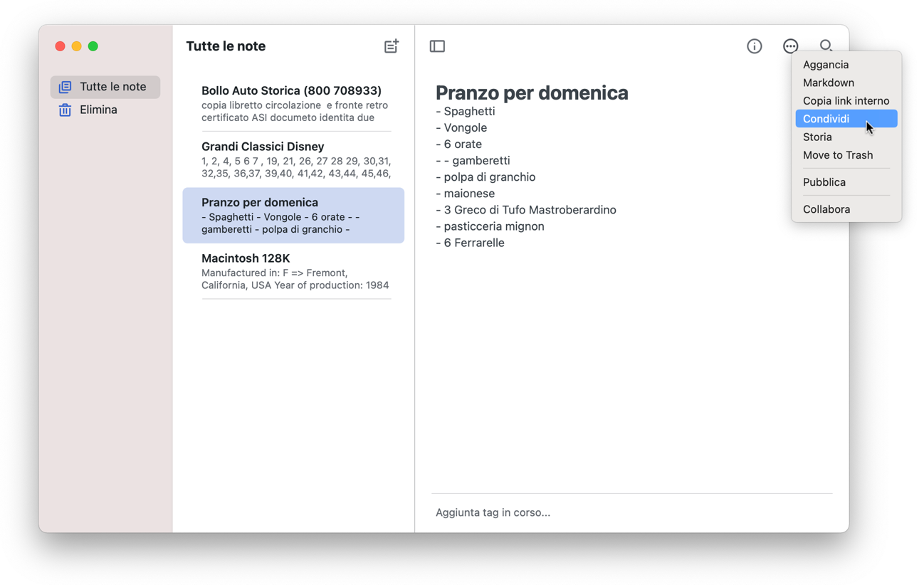Choose Condividi from the actions menu

click(825, 118)
